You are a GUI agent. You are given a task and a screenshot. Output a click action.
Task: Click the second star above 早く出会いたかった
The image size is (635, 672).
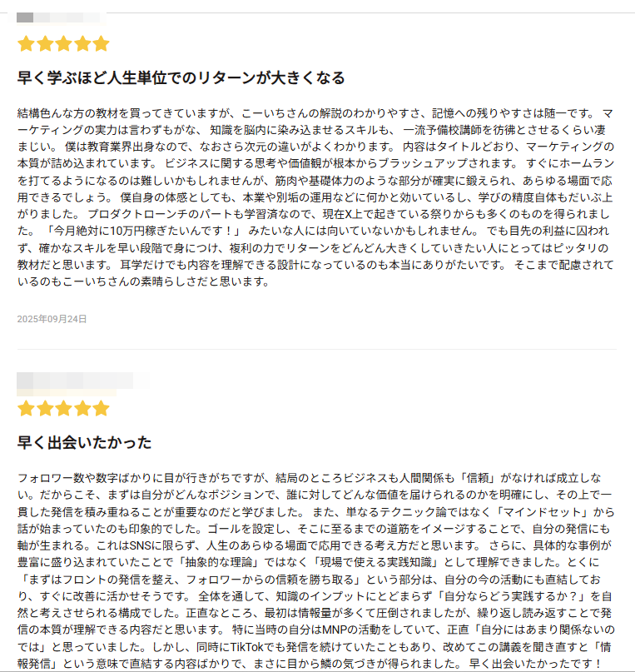click(x=45, y=408)
